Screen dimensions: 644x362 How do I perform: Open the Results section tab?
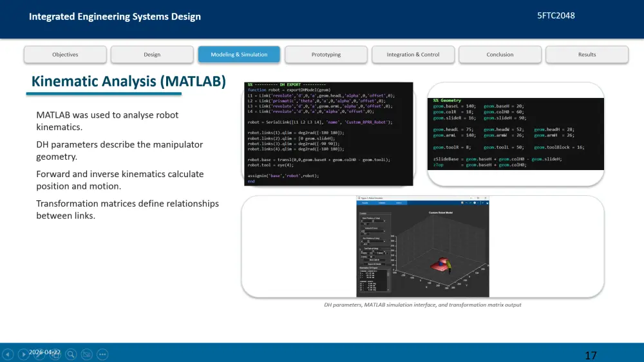pos(587,54)
